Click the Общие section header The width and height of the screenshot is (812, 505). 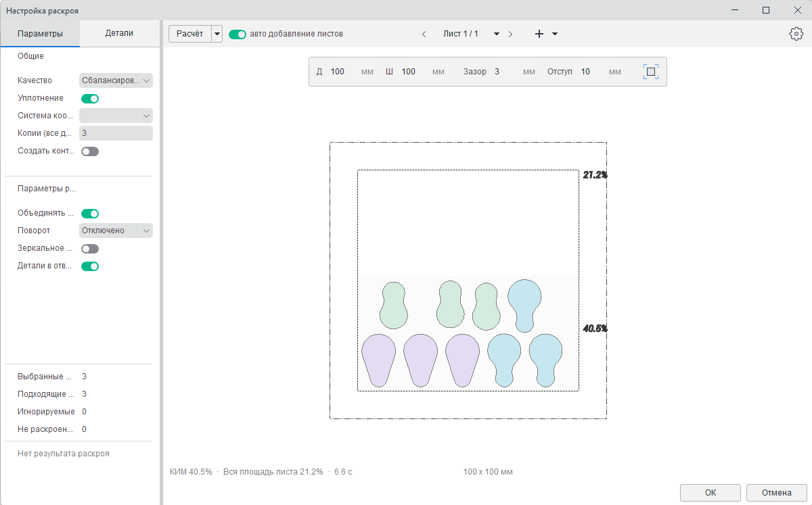point(30,56)
